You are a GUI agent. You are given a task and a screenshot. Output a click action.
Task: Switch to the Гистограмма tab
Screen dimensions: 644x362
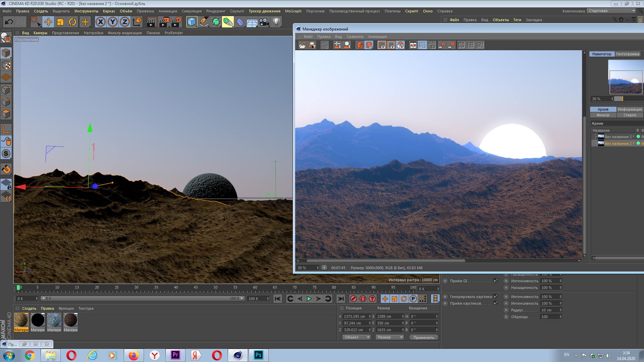[x=628, y=54]
